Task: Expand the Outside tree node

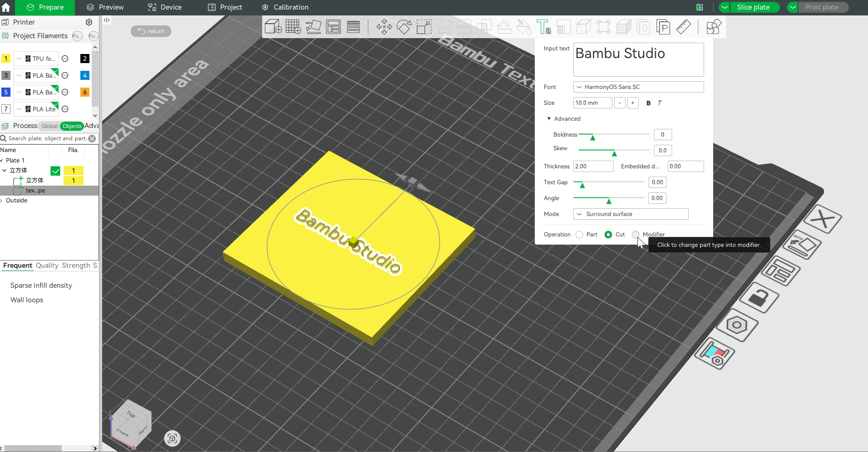Action: tap(2, 201)
